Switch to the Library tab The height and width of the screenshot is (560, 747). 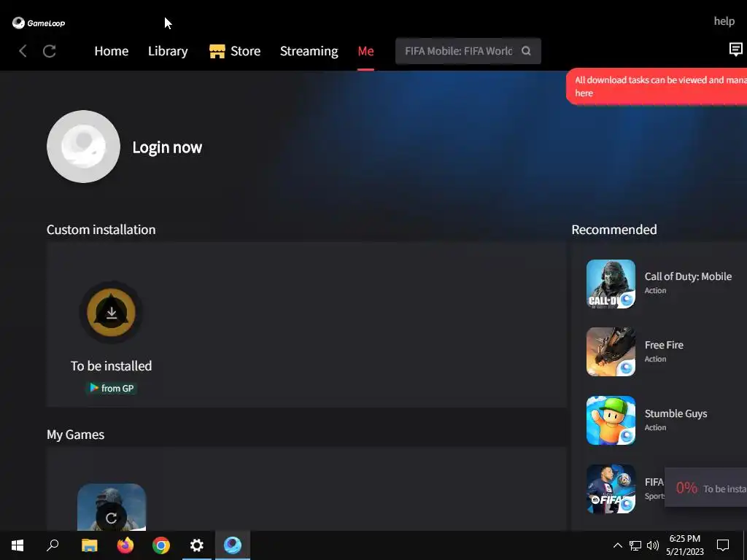[168, 51]
